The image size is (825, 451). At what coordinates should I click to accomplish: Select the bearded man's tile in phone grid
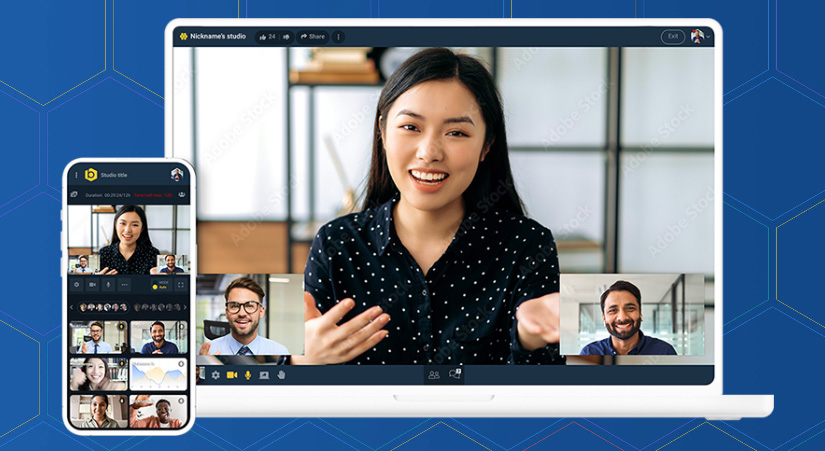pos(158,337)
